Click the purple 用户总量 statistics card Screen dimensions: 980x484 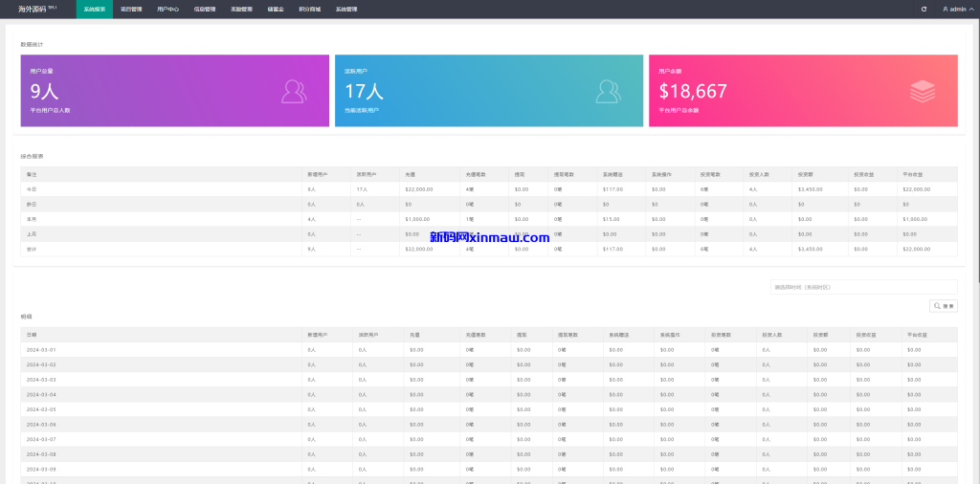pos(174,91)
